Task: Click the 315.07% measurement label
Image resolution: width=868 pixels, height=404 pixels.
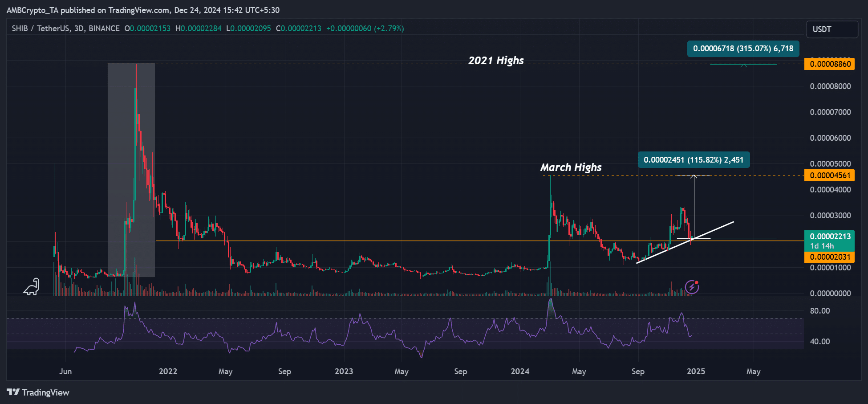Action: pos(743,49)
